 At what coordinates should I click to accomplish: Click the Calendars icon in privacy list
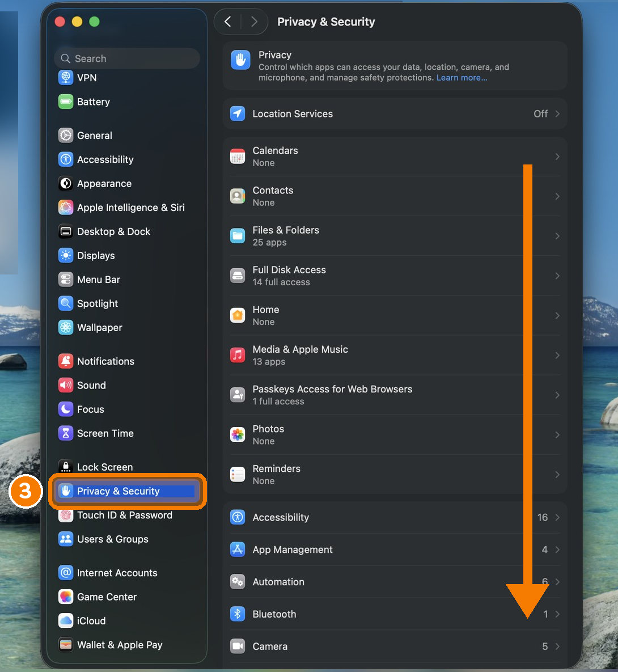tap(238, 157)
